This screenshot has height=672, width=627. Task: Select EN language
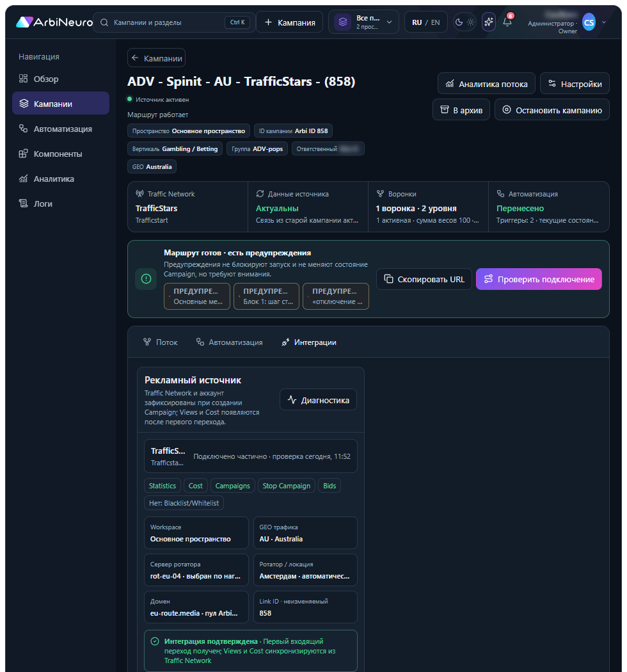tap(436, 22)
